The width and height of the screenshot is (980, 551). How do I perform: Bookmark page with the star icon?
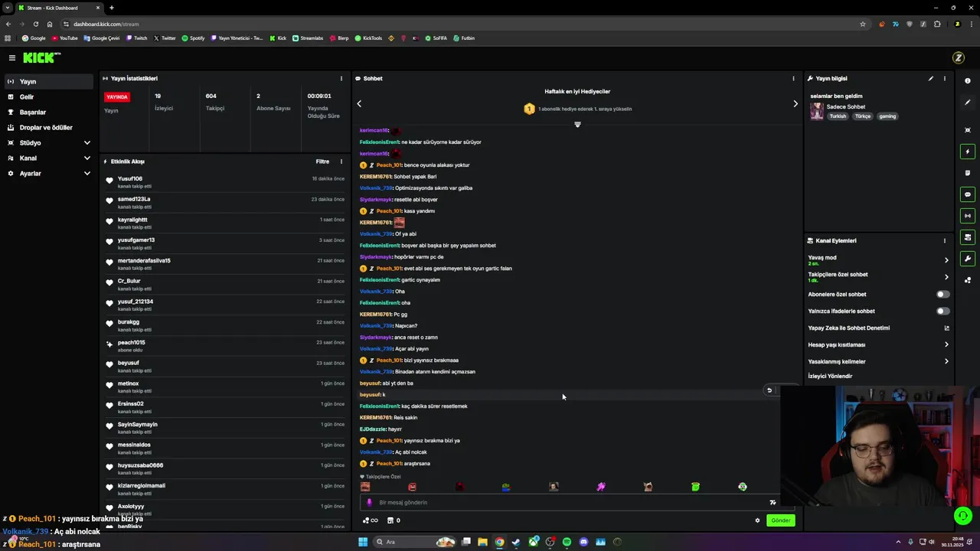tap(863, 24)
